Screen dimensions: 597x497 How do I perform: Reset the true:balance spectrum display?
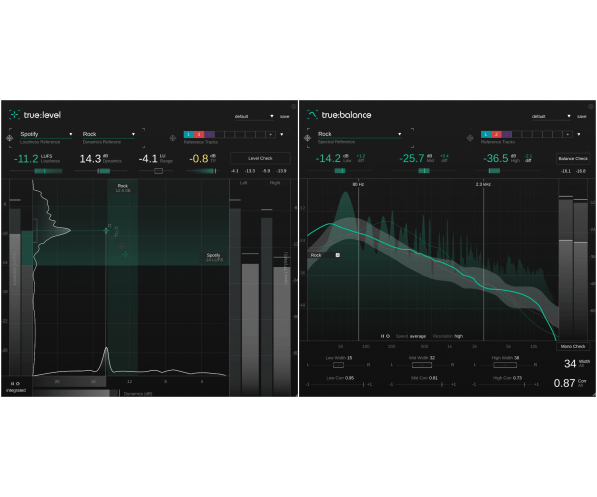(388, 336)
